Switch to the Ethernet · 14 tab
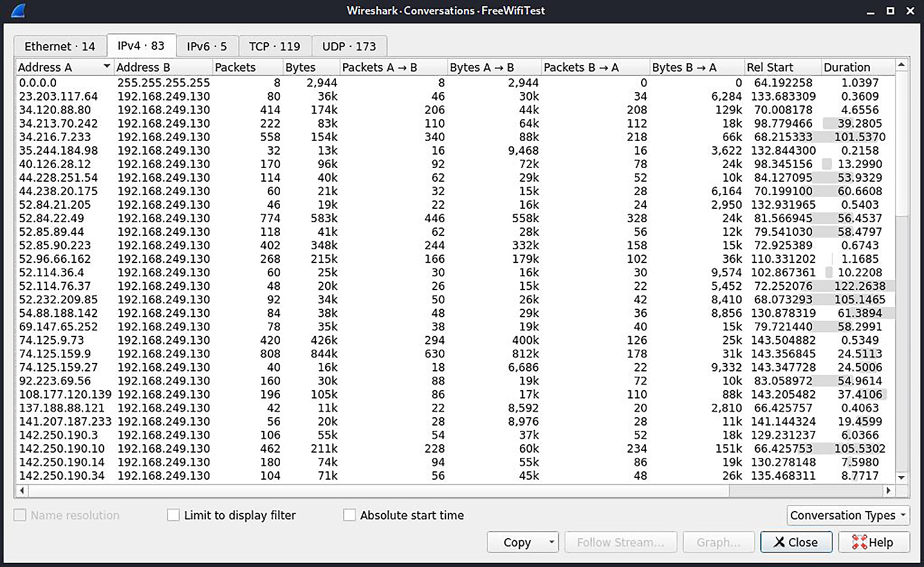This screenshot has height=567, width=924. (60, 46)
